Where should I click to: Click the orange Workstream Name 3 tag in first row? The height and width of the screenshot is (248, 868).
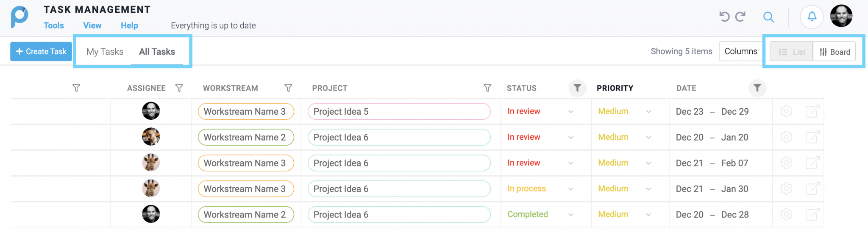[x=246, y=112]
